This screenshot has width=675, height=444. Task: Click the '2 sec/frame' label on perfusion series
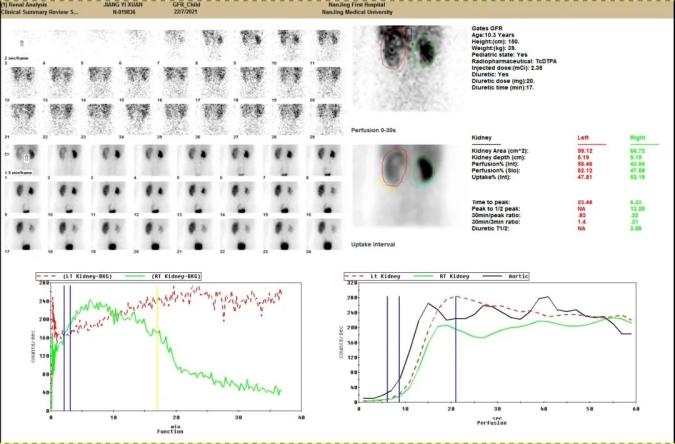click(x=16, y=57)
